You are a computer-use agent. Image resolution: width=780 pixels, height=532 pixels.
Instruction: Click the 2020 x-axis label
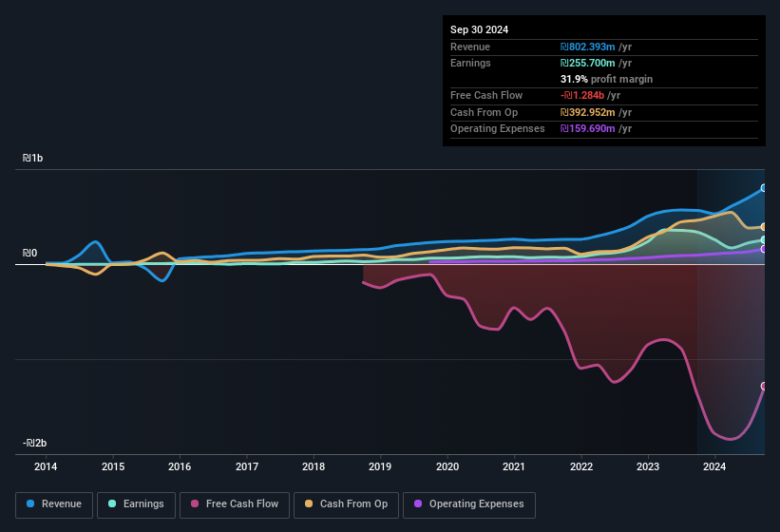447,466
